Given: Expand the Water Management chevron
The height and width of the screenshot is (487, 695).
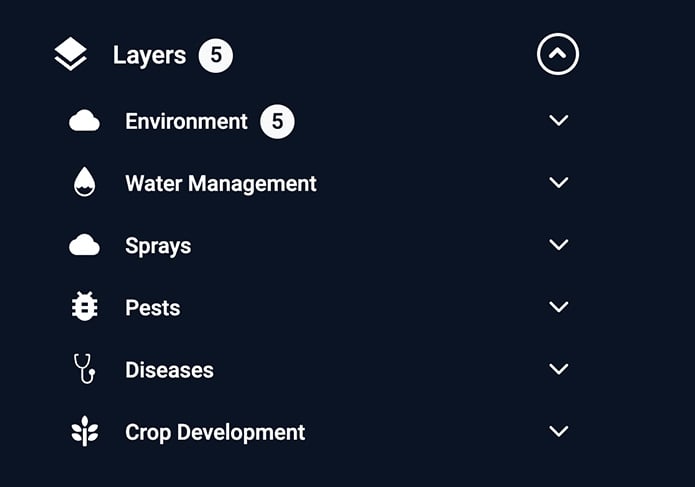Looking at the screenshot, I should point(558,182).
